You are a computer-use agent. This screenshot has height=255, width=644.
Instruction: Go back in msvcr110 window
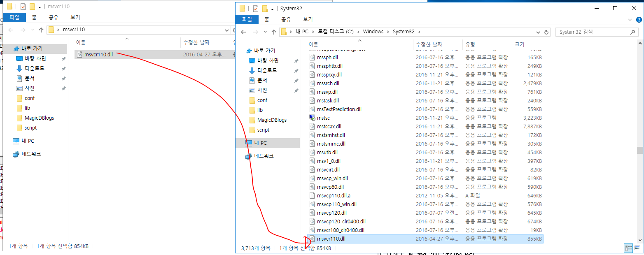[x=11, y=30]
